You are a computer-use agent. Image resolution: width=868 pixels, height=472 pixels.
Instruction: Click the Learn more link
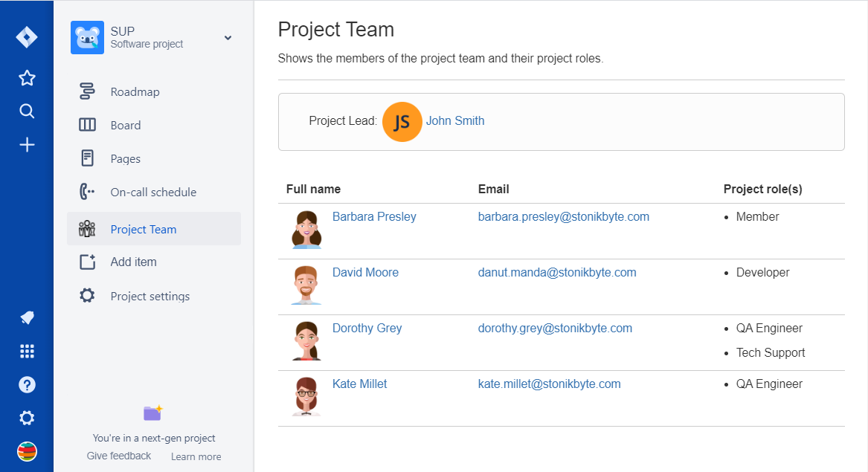point(196,456)
